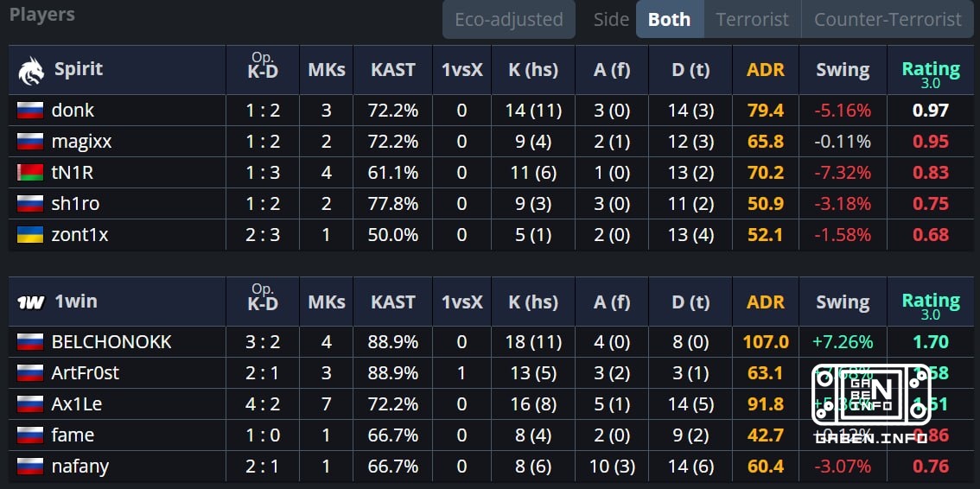Sort Spirit table by Rating 3.0
Screen dimensions: 980x489
931,73
